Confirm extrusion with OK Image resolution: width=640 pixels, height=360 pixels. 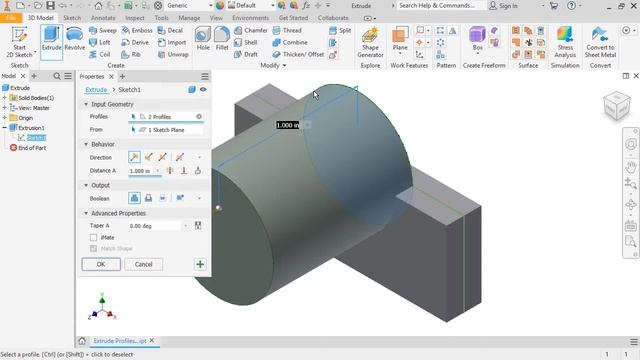(101, 264)
